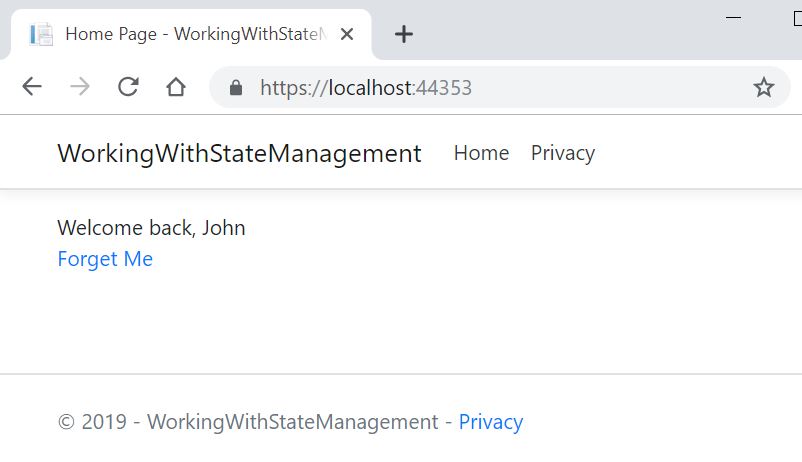Maximize the browser window

coord(796,17)
